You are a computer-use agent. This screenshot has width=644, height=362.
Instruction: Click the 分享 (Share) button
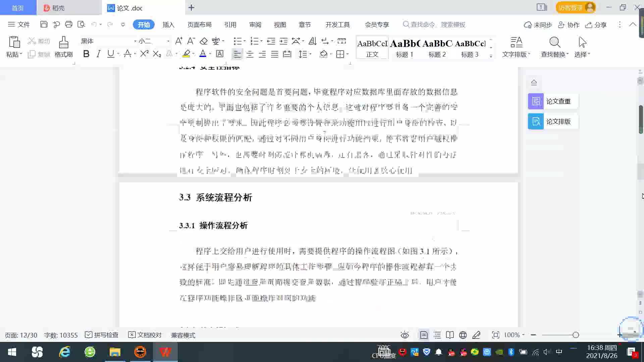(596, 25)
